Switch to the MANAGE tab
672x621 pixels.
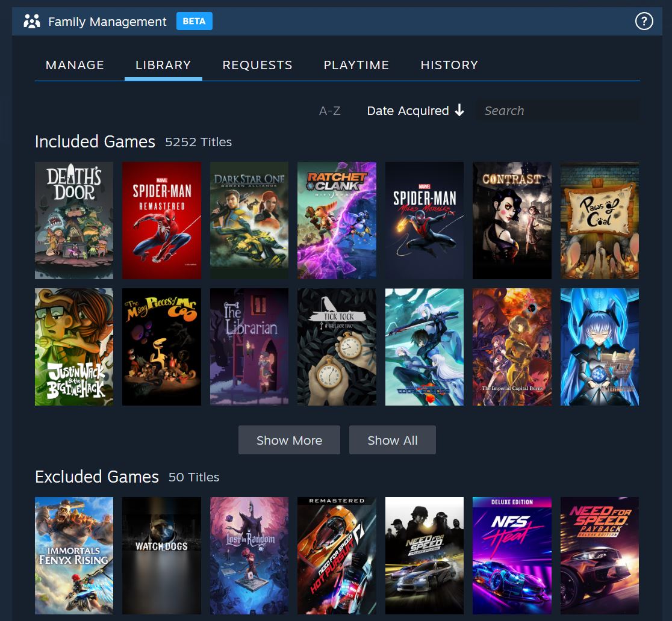click(75, 65)
